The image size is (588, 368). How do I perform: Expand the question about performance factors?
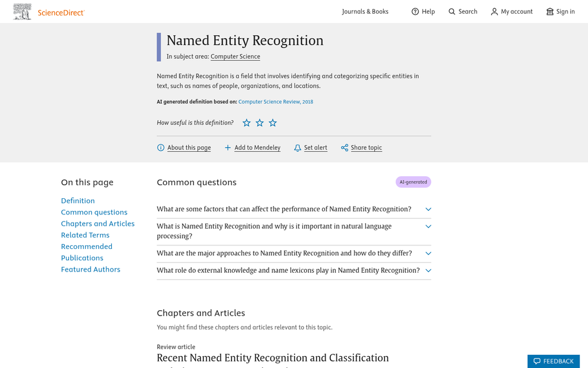point(293,210)
